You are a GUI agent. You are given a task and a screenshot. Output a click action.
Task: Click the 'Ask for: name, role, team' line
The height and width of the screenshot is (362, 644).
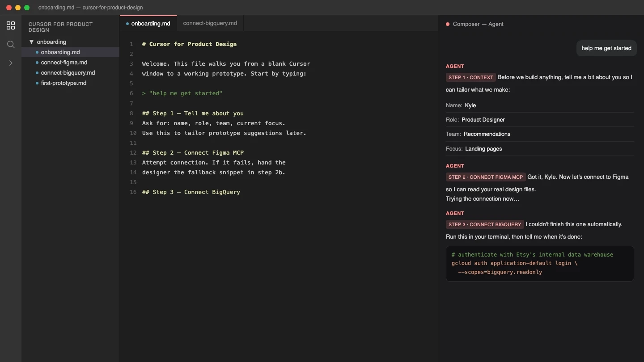[214, 123]
